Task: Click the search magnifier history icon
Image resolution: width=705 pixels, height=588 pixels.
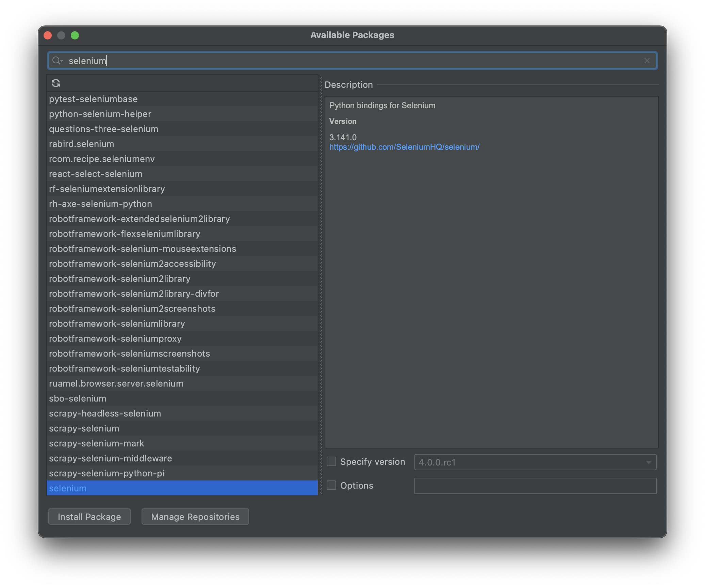Action: tap(57, 61)
